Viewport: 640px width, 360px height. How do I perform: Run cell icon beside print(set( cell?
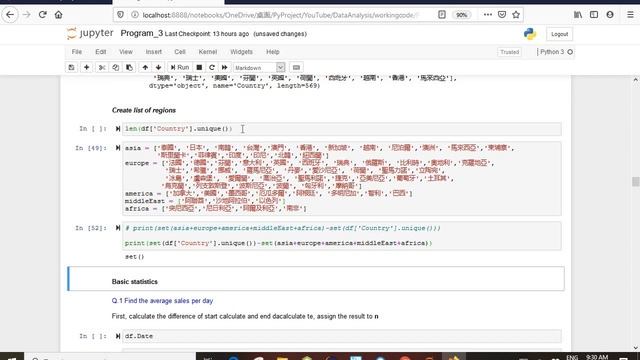pyautogui.click(x=118, y=228)
